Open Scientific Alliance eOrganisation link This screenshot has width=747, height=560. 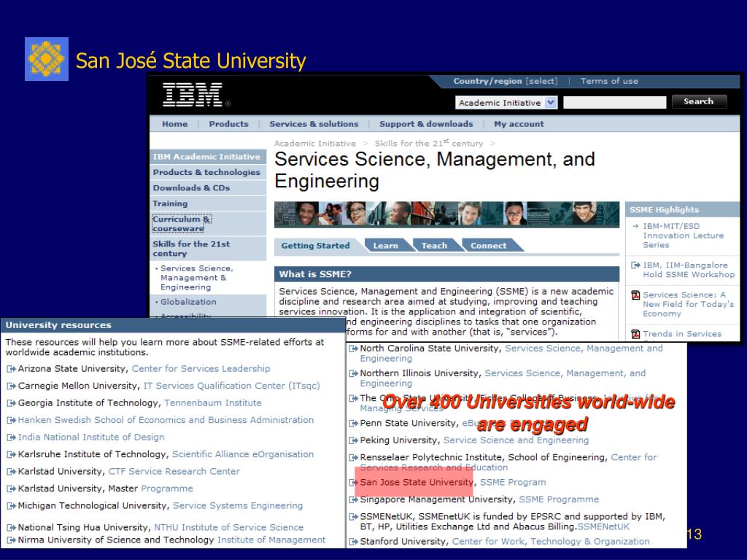tap(243, 454)
